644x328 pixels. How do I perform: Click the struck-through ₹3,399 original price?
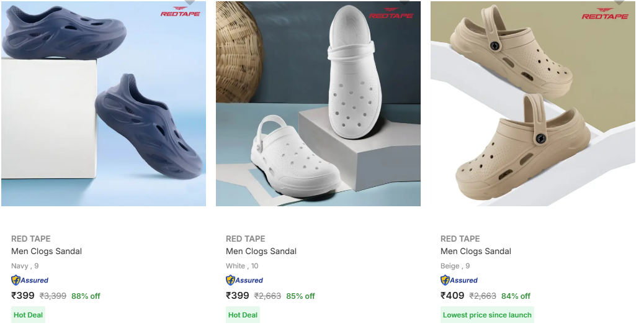coord(53,296)
